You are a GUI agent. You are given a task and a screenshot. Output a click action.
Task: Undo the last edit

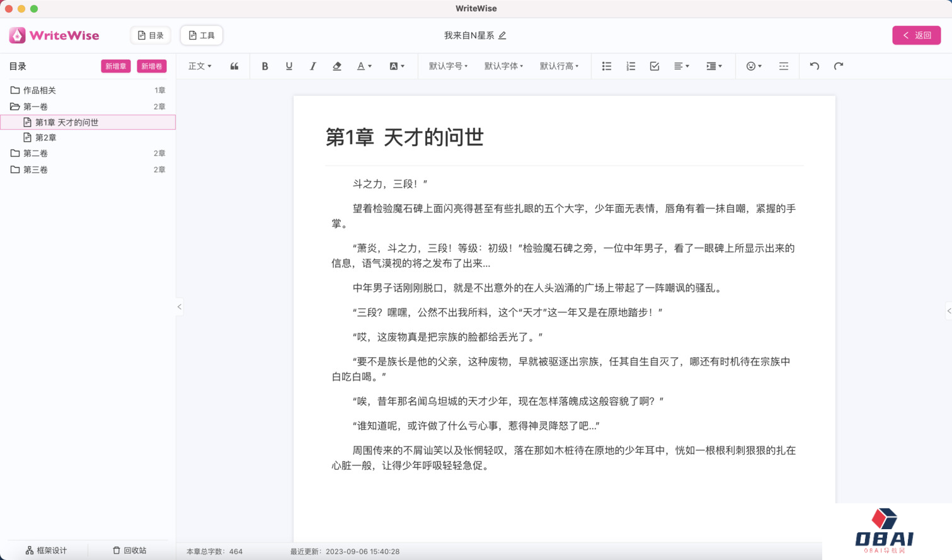[815, 66]
